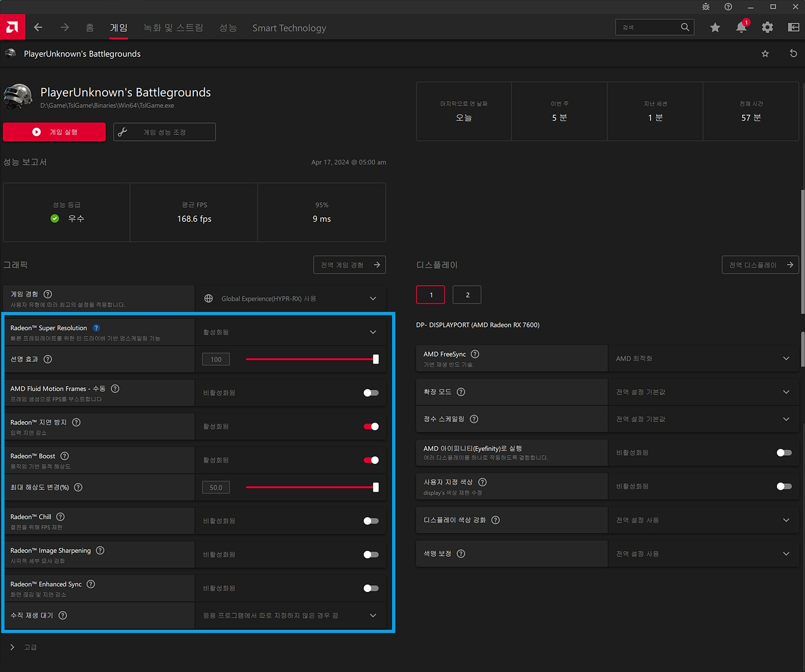The height and width of the screenshot is (672, 805).
Task: Open settings via the gear icon
Action: tap(767, 28)
